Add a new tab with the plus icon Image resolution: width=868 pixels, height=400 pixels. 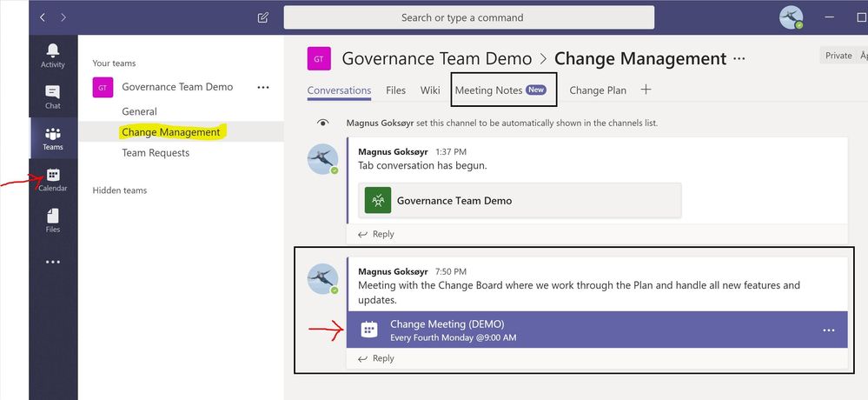click(646, 90)
